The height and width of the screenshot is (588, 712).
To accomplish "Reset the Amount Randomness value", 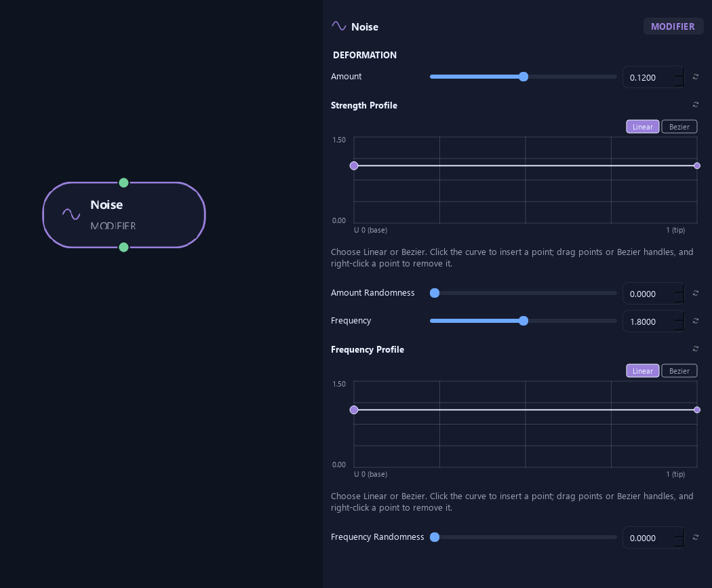I will tap(695, 293).
